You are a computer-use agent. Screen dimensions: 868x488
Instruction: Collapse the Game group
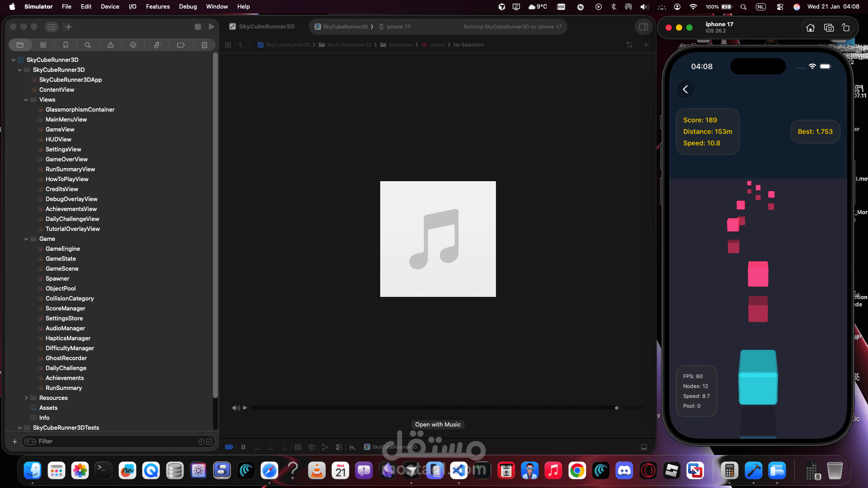point(26,239)
